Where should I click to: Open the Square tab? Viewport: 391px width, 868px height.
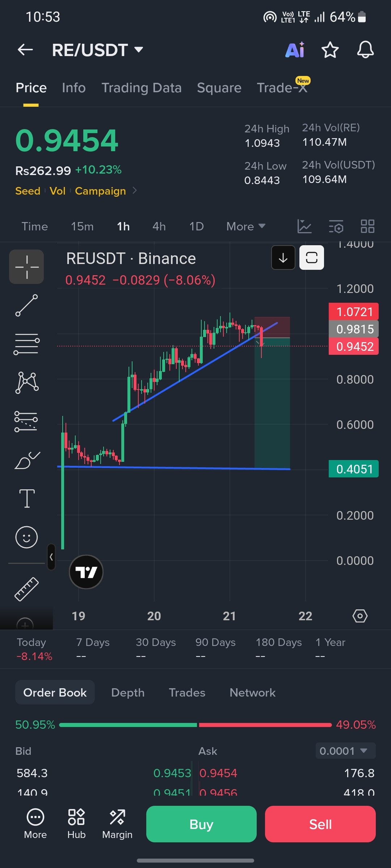(x=219, y=88)
